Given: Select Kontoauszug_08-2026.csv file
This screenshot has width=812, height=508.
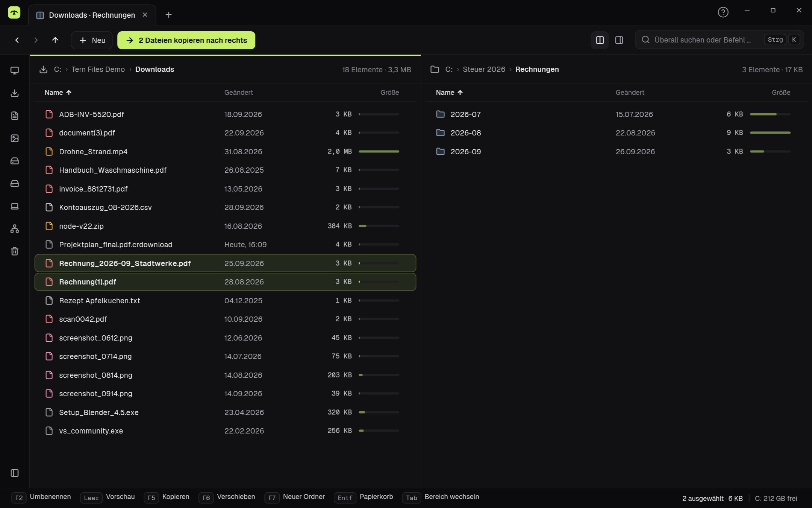Looking at the screenshot, I should click(225, 207).
